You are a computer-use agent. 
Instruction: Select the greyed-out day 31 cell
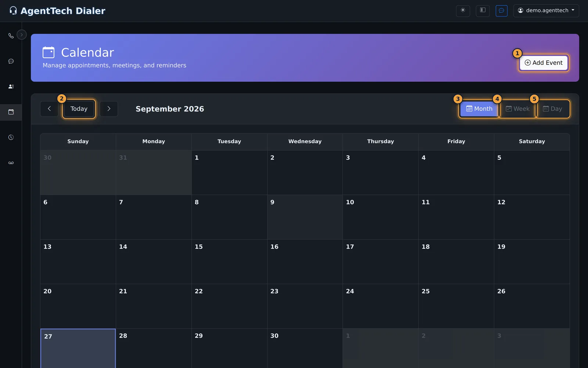[x=154, y=173]
